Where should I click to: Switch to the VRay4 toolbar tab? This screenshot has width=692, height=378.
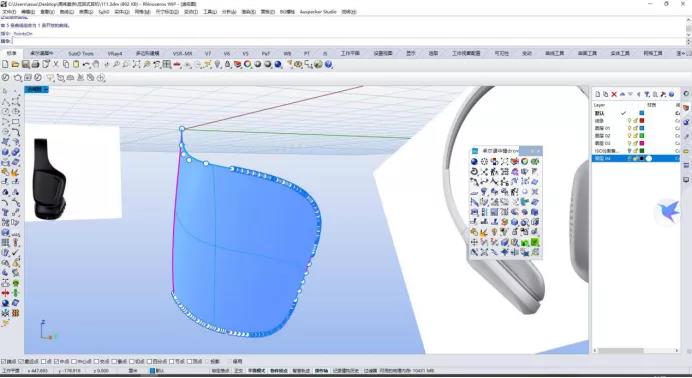[x=115, y=53]
